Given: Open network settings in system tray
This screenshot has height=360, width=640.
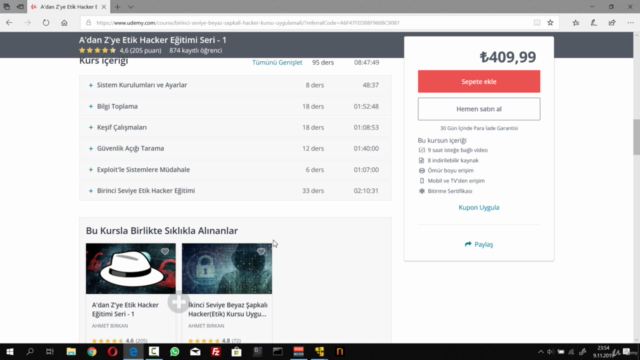Looking at the screenshot, I should (x=571, y=351).
